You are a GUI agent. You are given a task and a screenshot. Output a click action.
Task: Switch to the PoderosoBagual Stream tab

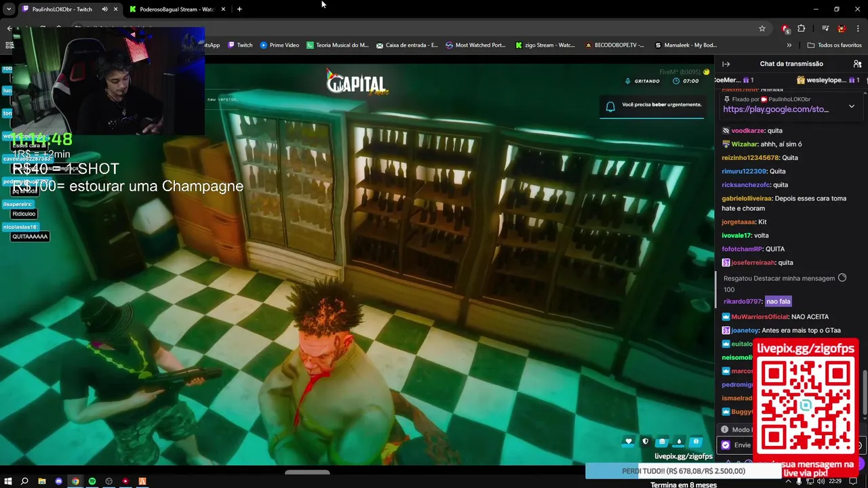176,9
